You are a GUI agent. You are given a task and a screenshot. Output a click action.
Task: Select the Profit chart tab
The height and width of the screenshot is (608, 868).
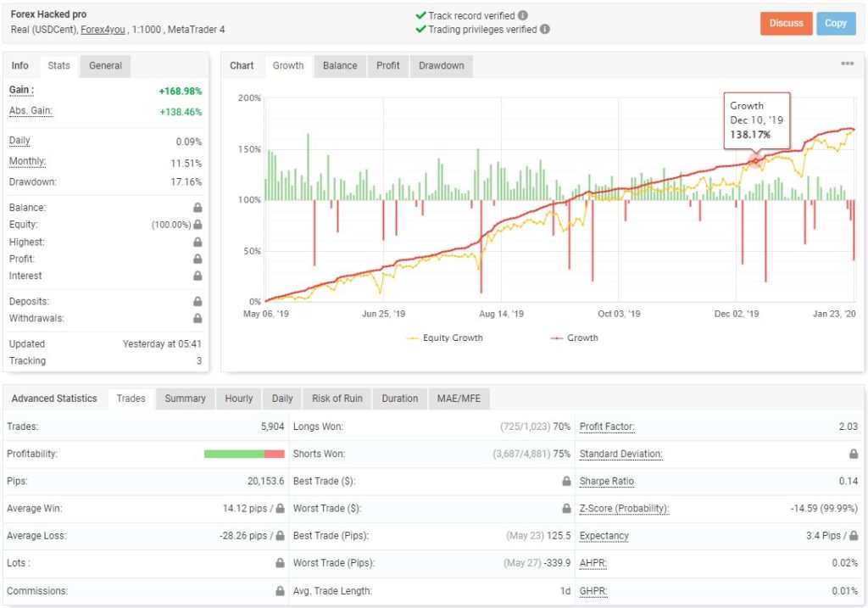(387, 65)
